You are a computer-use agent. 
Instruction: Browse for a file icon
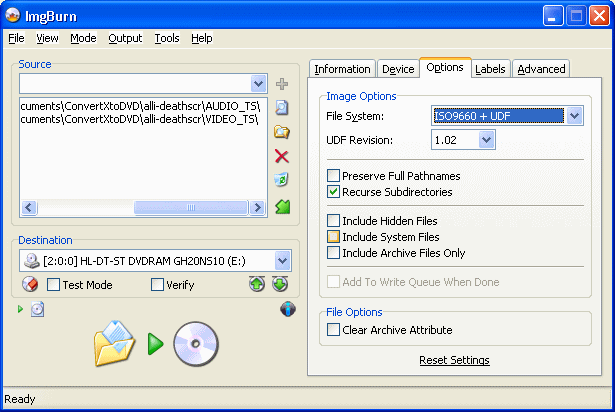pyautogui.click(x=282, y=108)
